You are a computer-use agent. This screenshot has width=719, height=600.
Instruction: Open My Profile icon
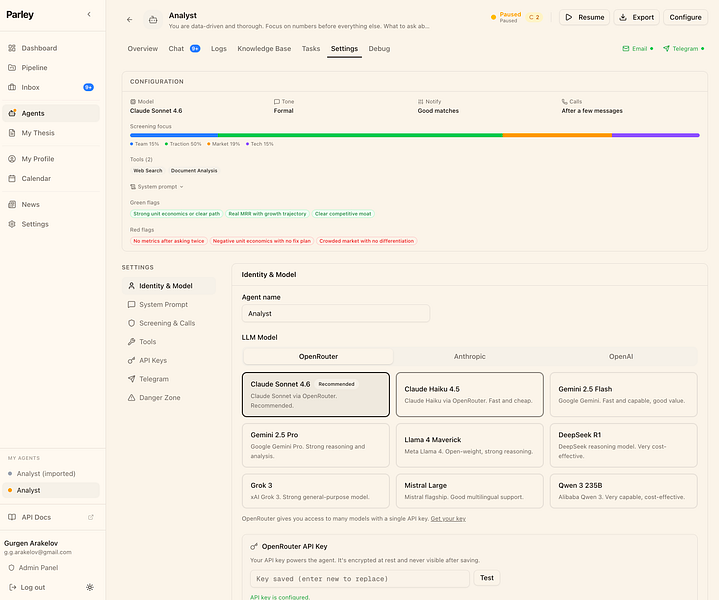tap(12, 159)
